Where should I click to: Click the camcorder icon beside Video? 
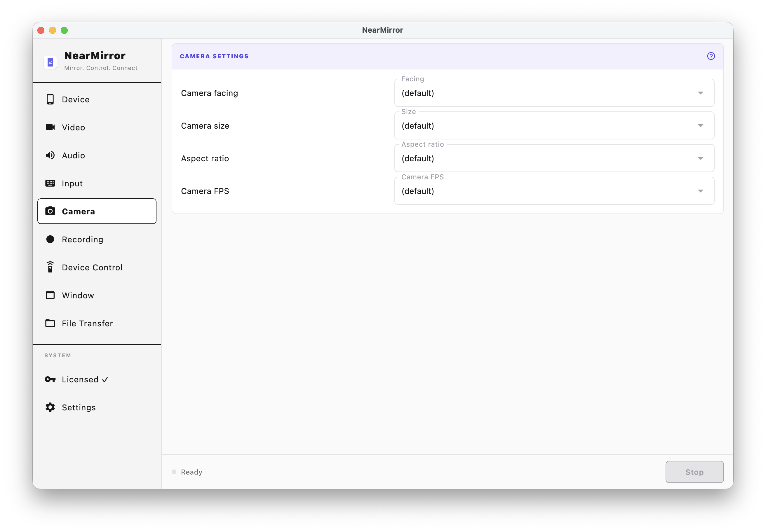pyautogui.click(x=50, y=127)
